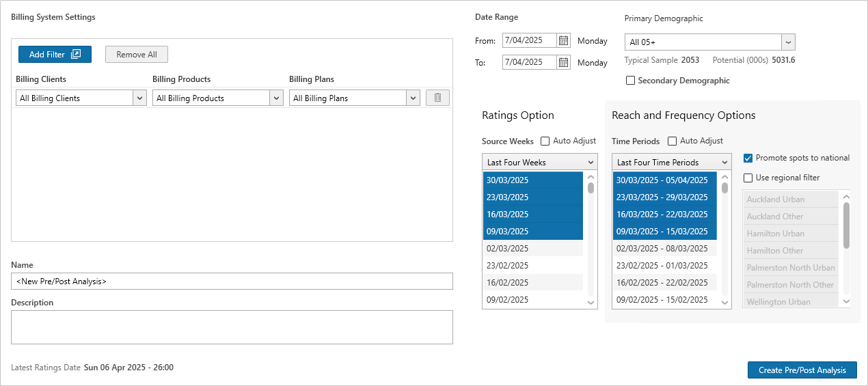Select Palmerston North Urban region
This screenshot has height=386, width=868.
(791, 268)
